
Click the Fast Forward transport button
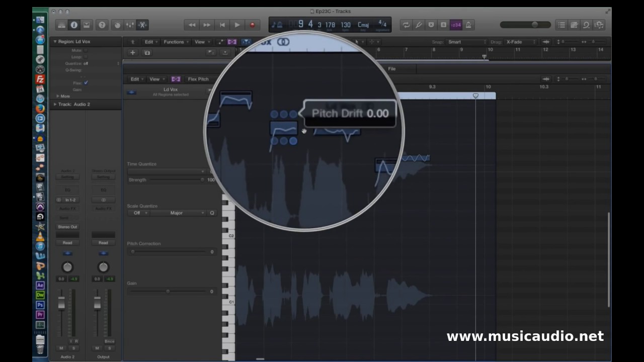[207, 25]
